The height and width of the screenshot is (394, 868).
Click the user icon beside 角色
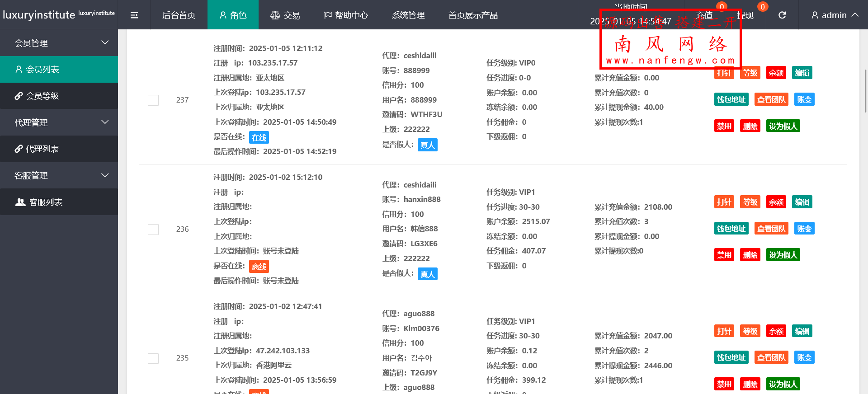pyautogui.click(x=223, y=15)
